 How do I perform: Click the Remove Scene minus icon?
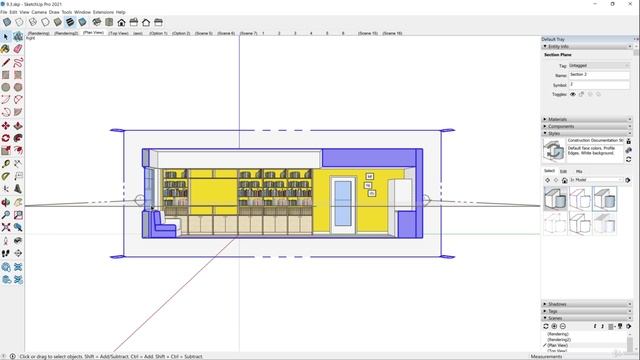pos(563,326)
